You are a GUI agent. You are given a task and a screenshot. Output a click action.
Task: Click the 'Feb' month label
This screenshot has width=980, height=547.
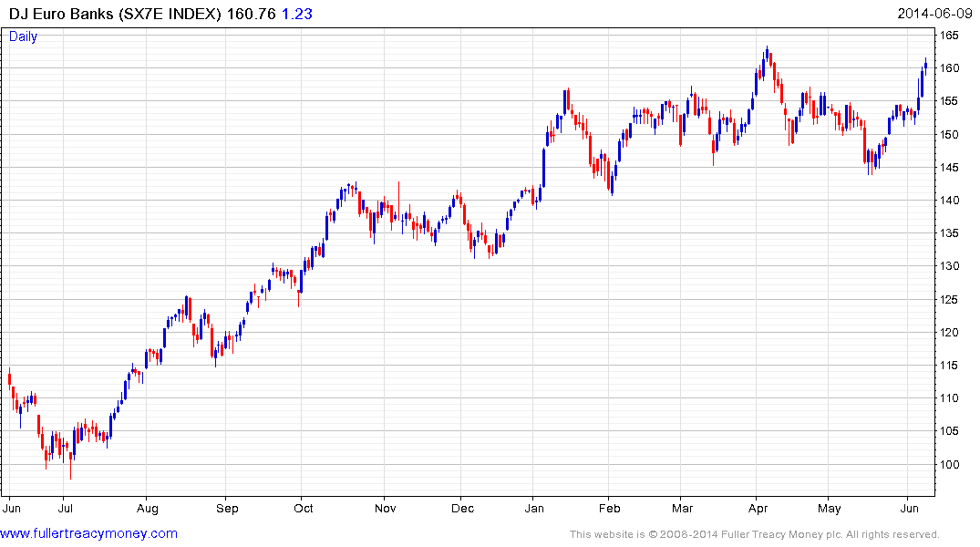(609, 509)
